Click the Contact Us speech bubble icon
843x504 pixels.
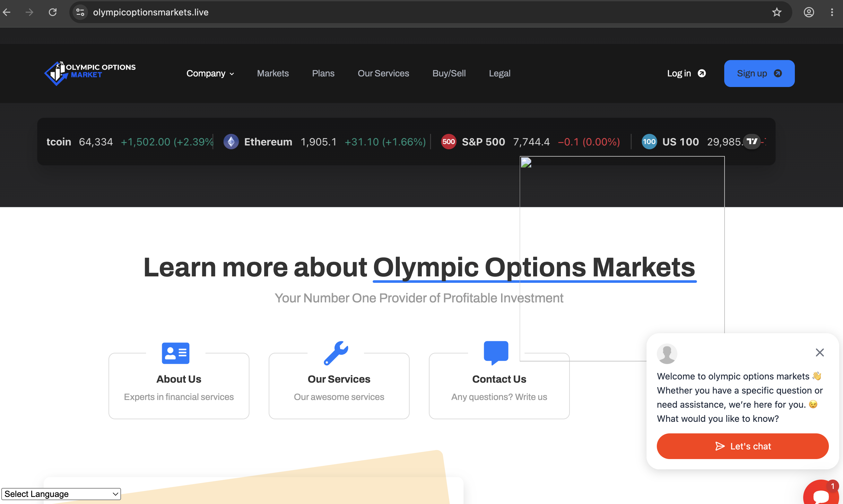click(x=496, y=353)
